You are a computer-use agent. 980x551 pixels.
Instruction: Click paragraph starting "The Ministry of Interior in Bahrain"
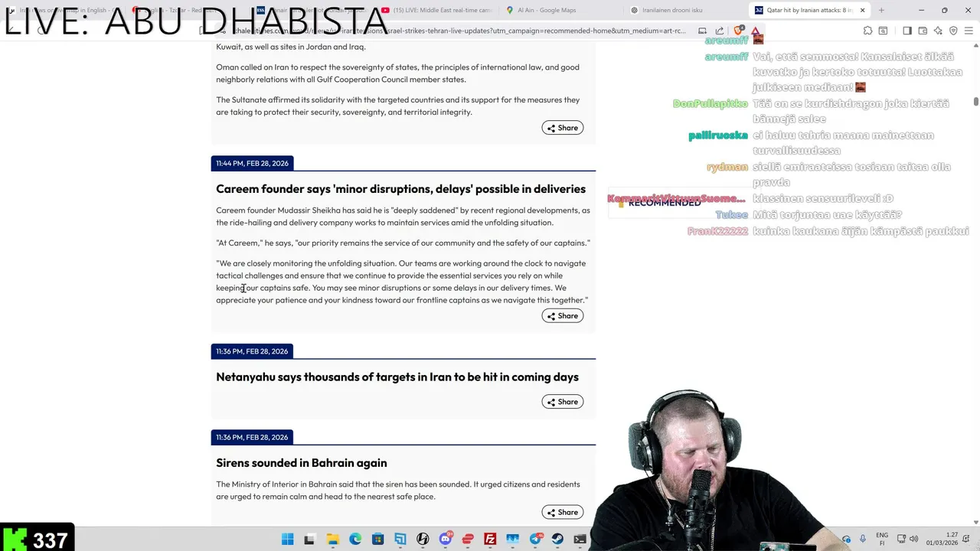coord(397,491)
